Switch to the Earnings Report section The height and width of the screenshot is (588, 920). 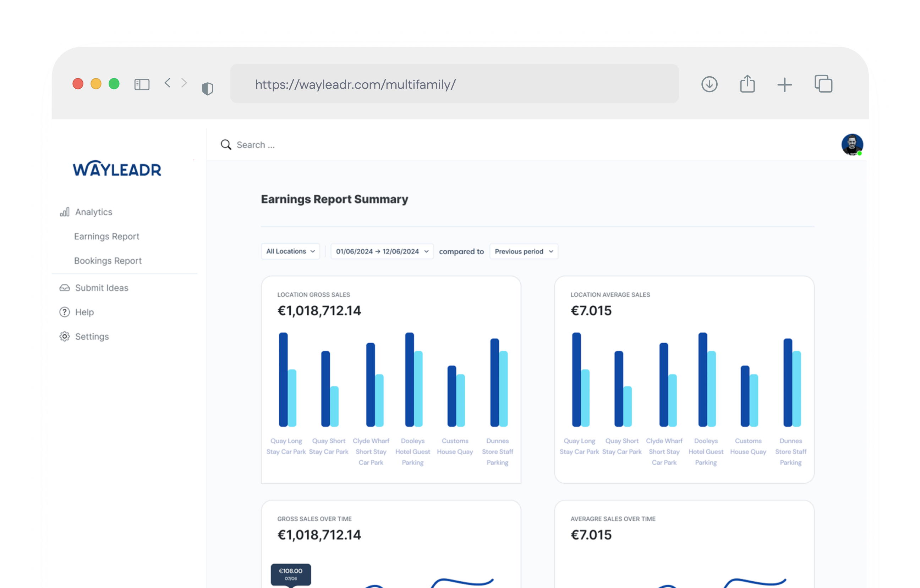106,236
